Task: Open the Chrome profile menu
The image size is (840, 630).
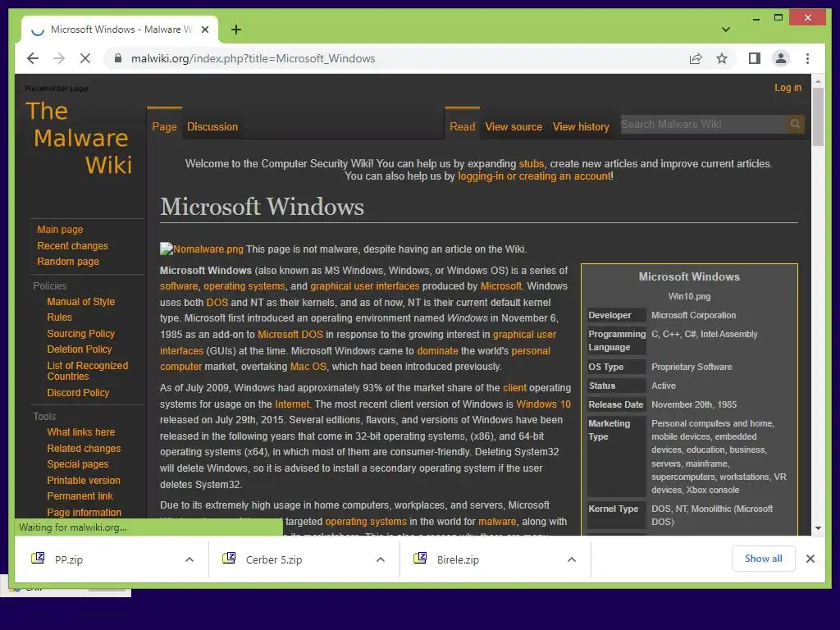Action: tap(781, 58)
